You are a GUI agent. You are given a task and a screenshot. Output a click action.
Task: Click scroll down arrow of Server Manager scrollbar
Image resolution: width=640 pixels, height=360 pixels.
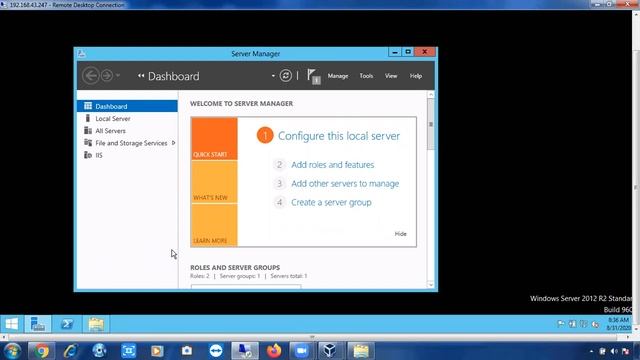[x=431, y=285]
